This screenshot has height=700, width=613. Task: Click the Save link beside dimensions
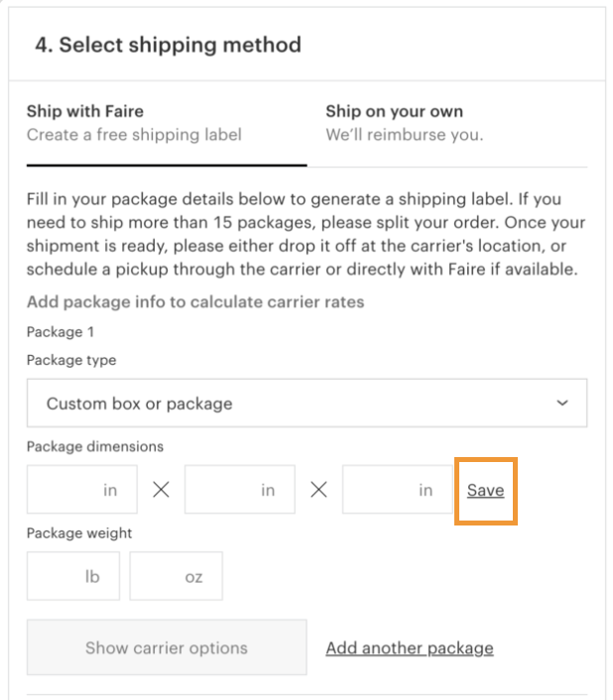(485, 490)
